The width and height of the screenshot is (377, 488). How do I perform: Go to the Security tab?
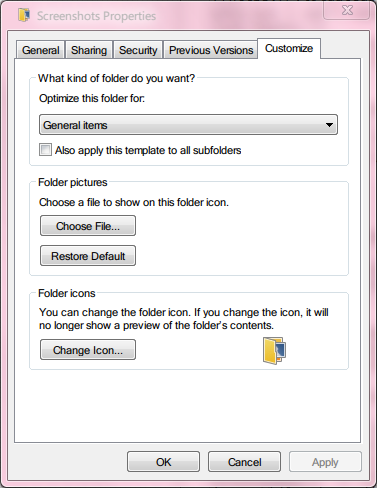(138, 50)
